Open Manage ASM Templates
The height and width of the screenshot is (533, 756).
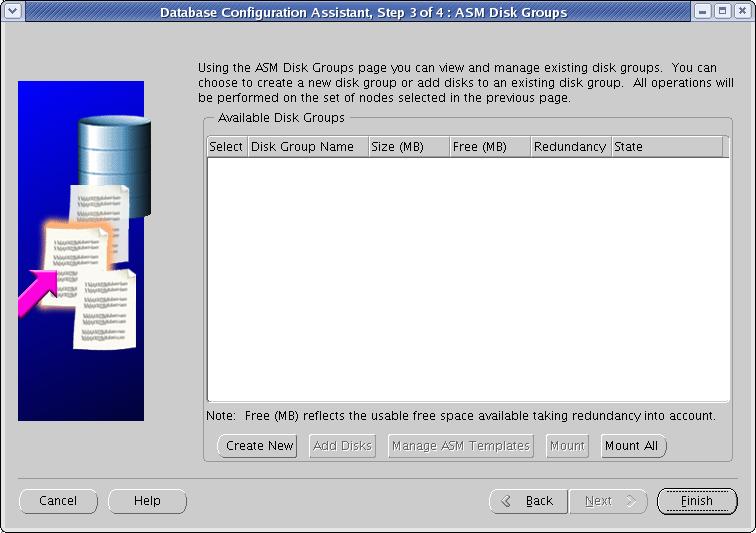pyautogui.click(x=461, y=446)
